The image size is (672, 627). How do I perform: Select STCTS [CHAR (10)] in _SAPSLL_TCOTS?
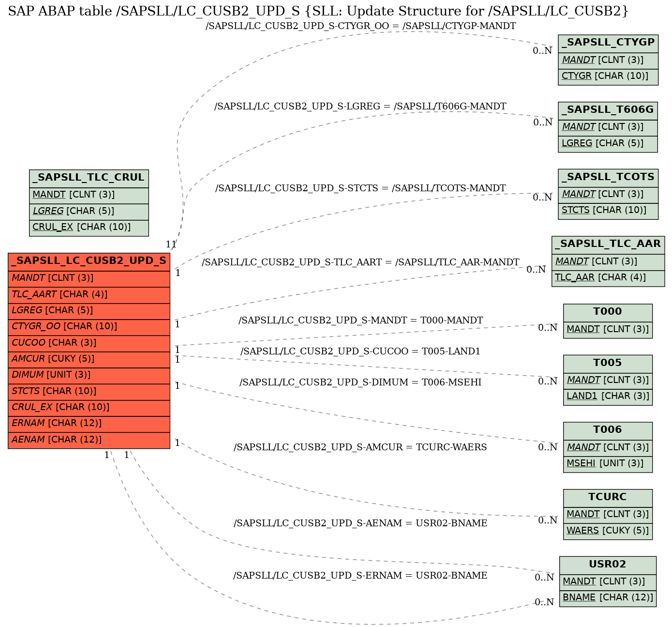(608, 211)
